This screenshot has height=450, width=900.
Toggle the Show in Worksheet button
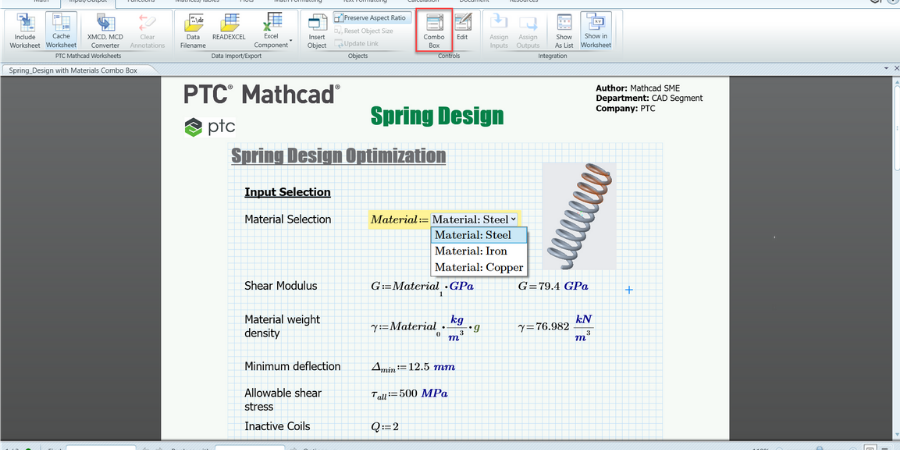pyautogui.click(x=596, y=30)
